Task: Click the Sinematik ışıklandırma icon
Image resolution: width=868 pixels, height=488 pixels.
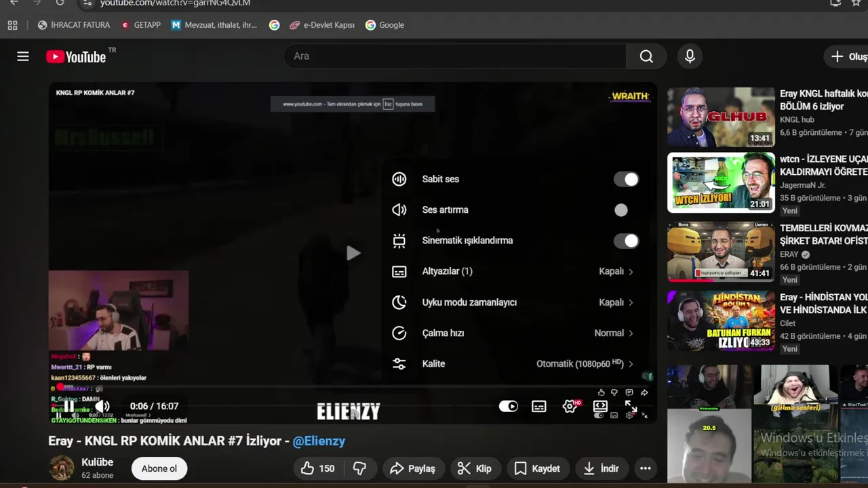Action: (x=399, y=241)
